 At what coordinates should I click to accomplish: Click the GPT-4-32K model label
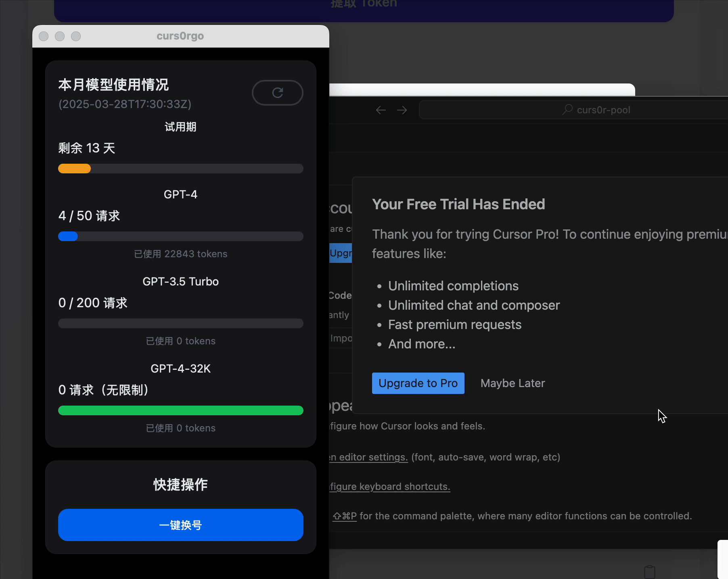coord(181,369)
